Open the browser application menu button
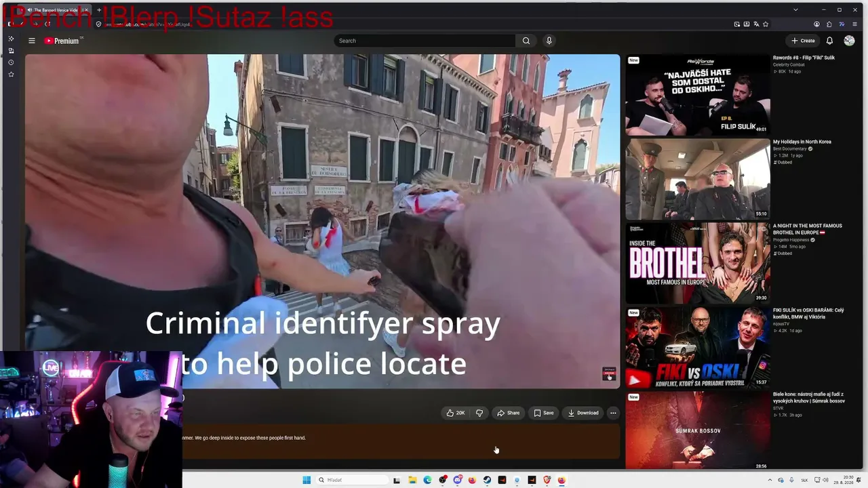868x488 pixels. pos(854,24)
